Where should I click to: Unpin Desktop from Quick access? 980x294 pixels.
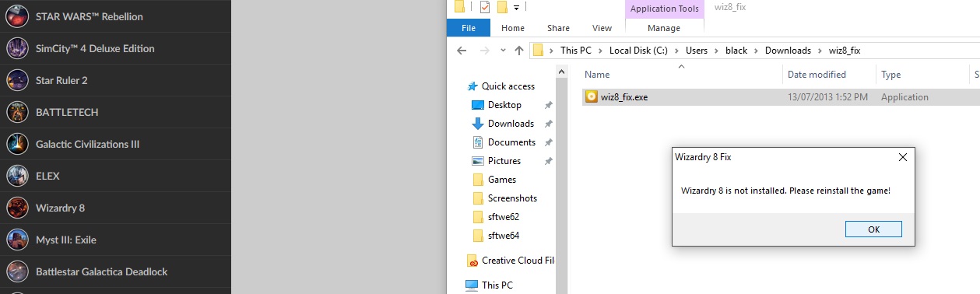(x=548, y=105)
